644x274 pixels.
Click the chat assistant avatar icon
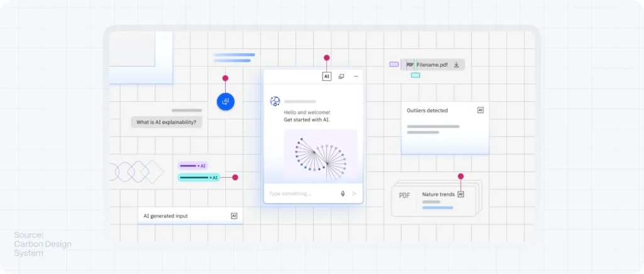pyautogui.click(x=275, y=101)
